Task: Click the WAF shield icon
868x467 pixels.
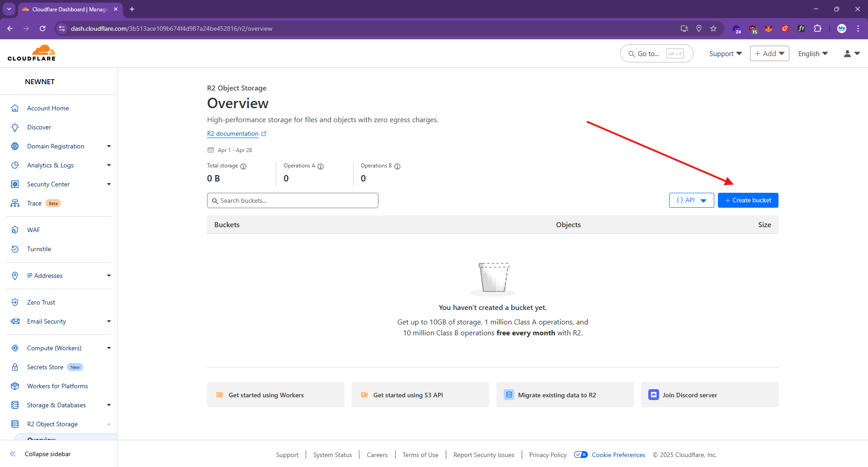Action: point(15,230)
